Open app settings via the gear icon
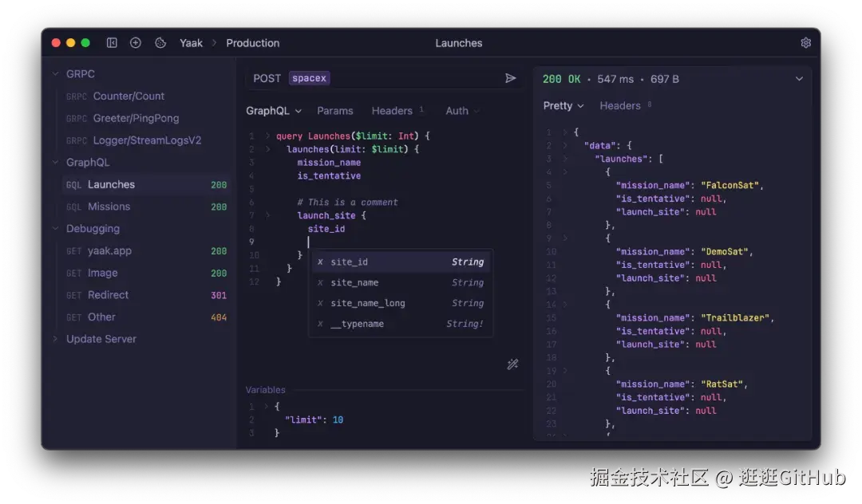The height and width of the screenshot is (504, 862). [x=805, y=42]
